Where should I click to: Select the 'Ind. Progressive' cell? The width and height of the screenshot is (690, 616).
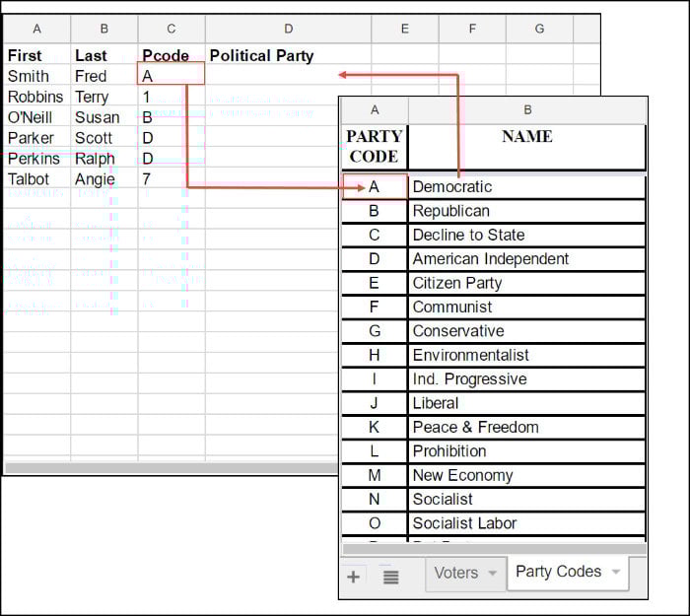click(x=526, y=379)
